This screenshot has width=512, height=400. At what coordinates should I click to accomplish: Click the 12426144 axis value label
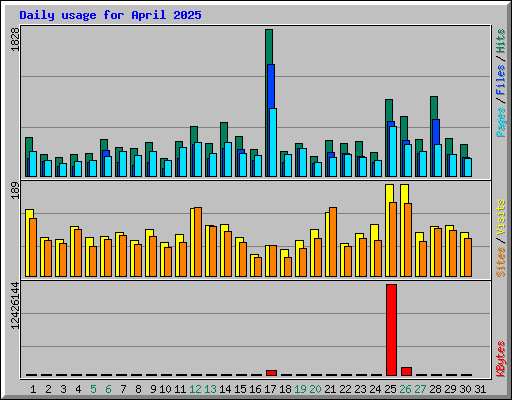15,305
